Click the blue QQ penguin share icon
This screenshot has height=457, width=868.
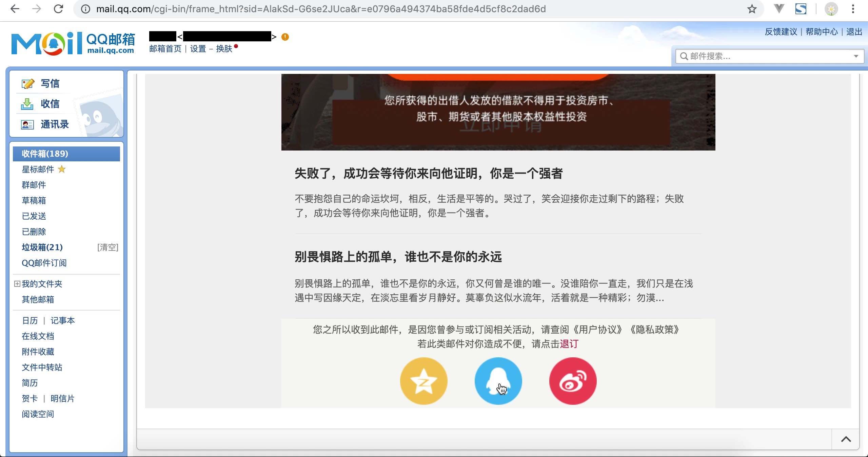(x=498, y=381)
